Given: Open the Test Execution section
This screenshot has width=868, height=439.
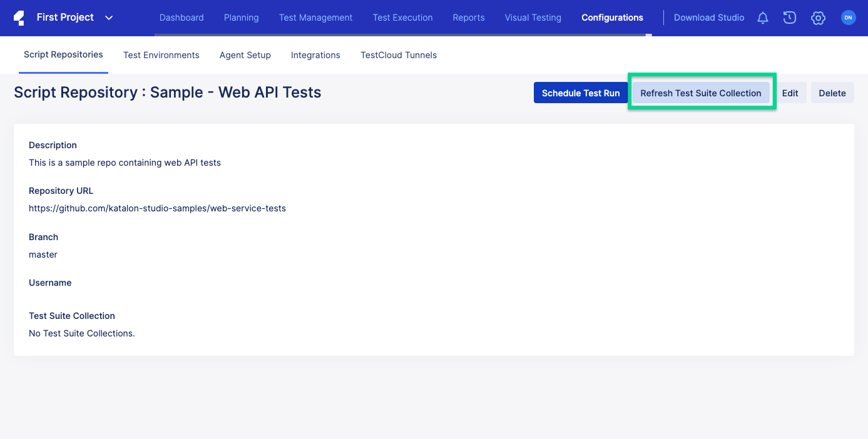Looking at the screenshot, I should [402, 18].
